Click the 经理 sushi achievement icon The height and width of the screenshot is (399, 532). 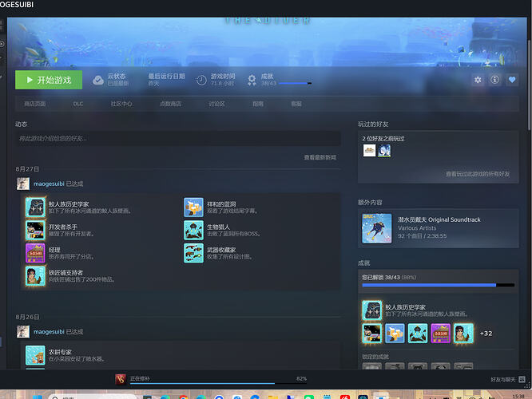(35, 253)
